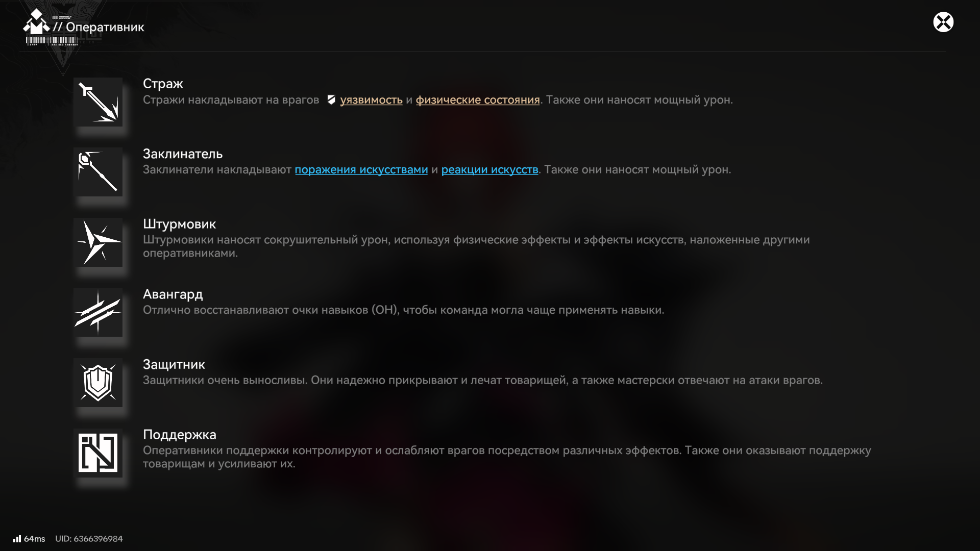Click the Авангард class heading
980x551 pixels.
coord(173,294)
